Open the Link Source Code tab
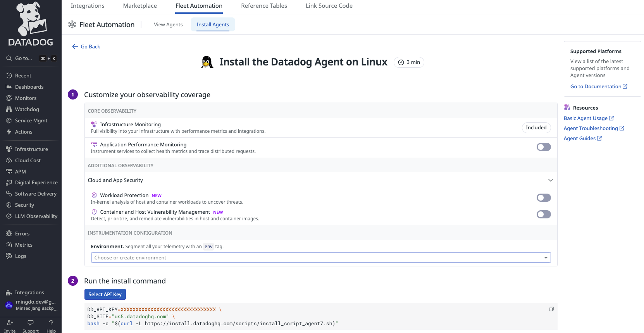 329,6
